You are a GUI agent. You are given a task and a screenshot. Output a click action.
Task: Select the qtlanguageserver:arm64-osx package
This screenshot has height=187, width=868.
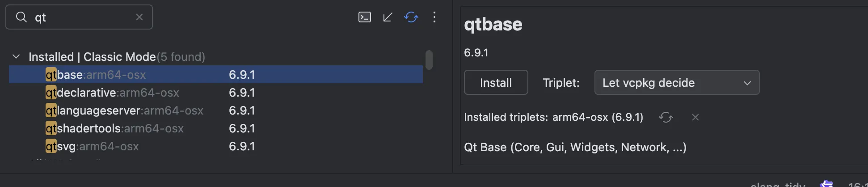click(124, 110)
